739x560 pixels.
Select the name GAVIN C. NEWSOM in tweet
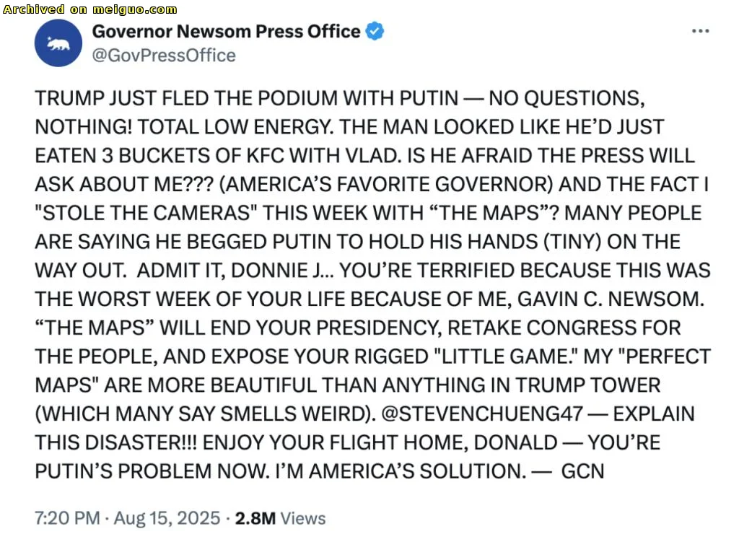(x=611, y=299)
